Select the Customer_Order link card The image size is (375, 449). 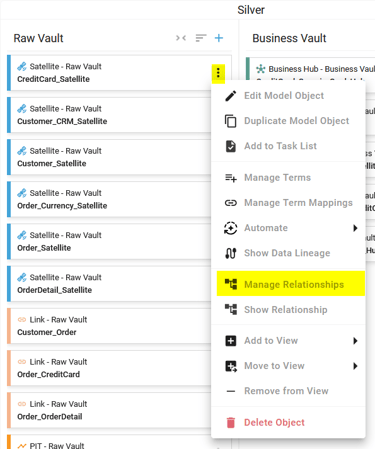coord(109,326)
